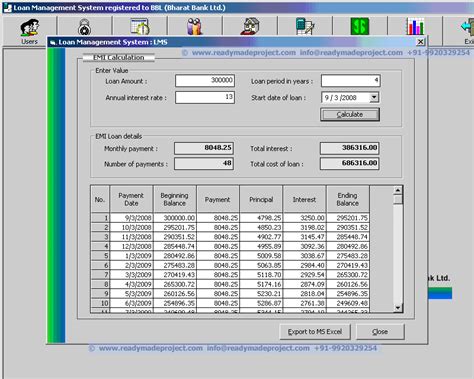Select row header number 10
Screen dimensions: 474x379
100,303
